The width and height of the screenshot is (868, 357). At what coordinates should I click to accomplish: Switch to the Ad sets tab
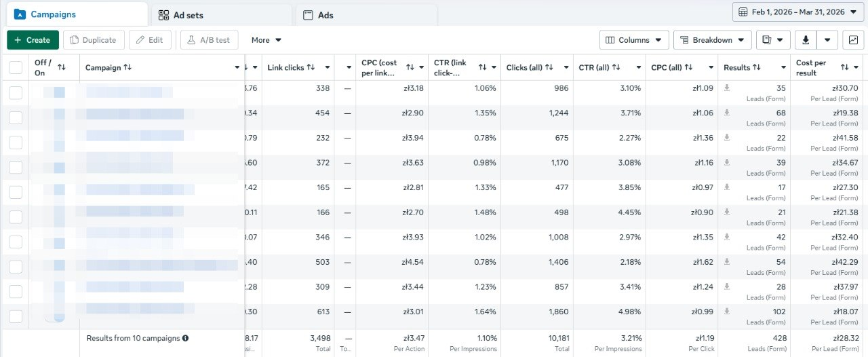222,15
